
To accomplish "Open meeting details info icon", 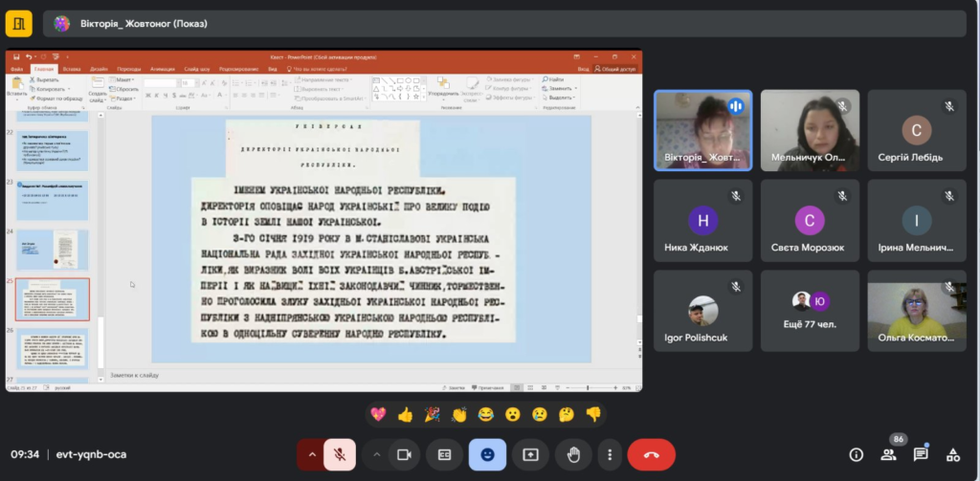I will pos(857,454).
